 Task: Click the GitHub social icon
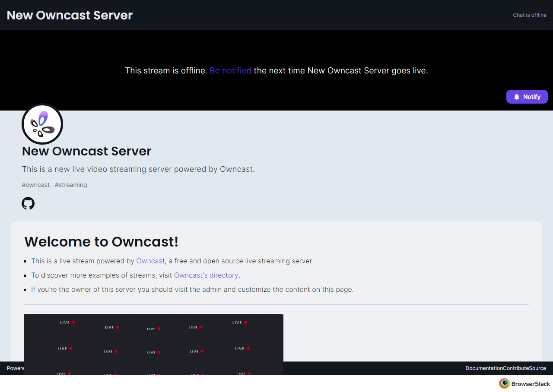[x=28, y=203]
